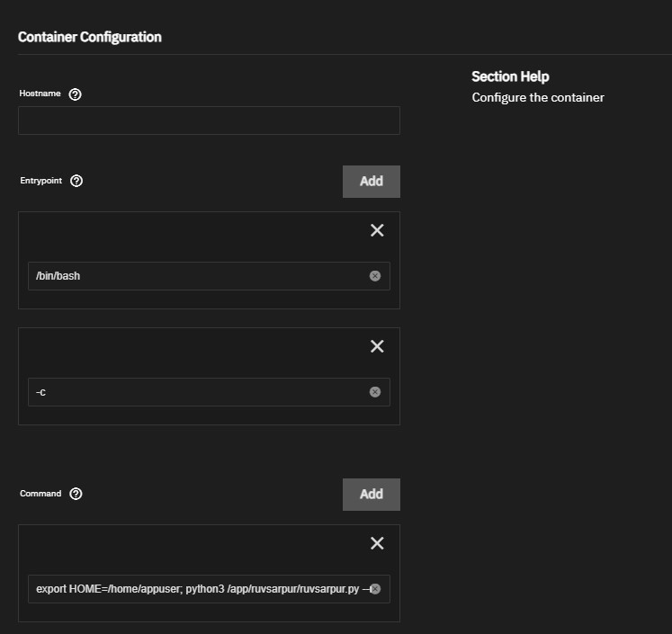Show help for the Command field
672x634 pixels.
pos(76,494)
